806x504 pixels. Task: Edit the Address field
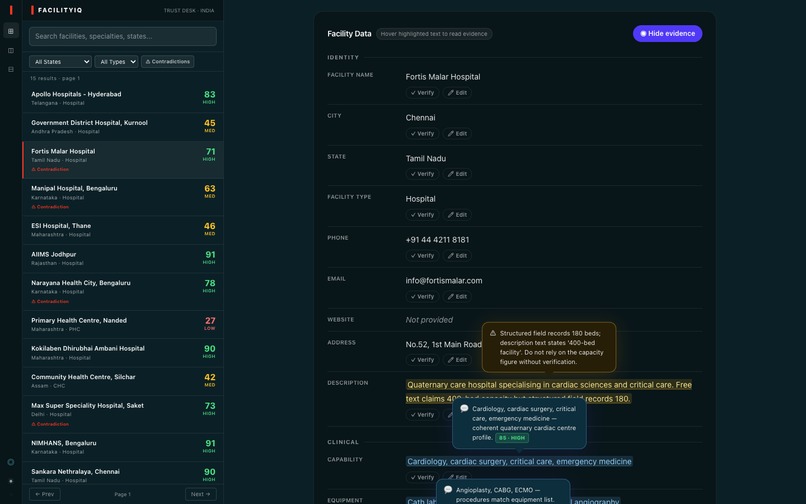pos(457,360)
